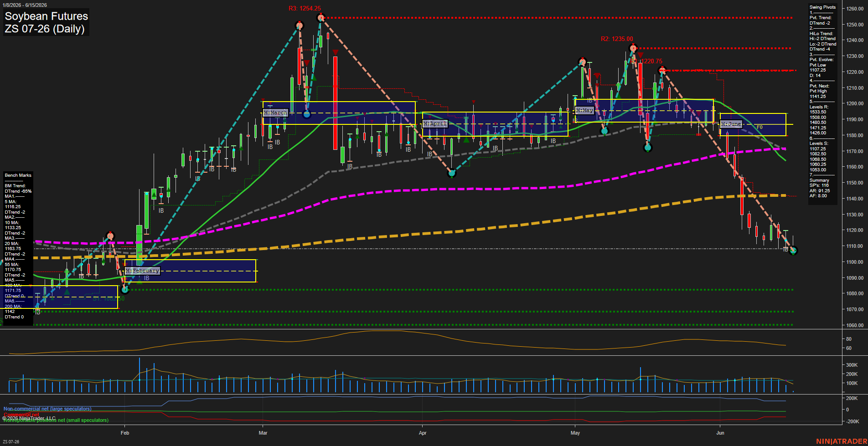This screenshot has height=446, width=868.
Task: Click support level 1053.00 under Levels S
Action: coord(818,170)
